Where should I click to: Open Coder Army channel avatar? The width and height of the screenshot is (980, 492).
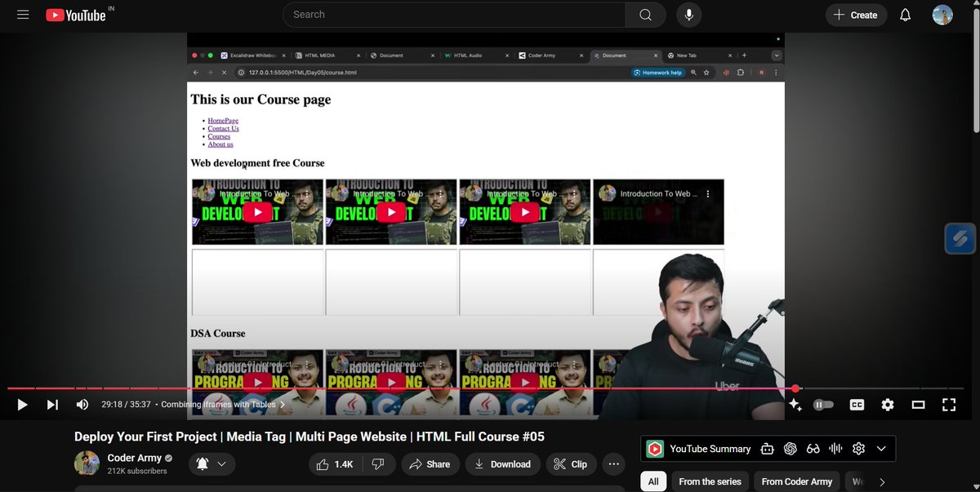pos(87,463)
